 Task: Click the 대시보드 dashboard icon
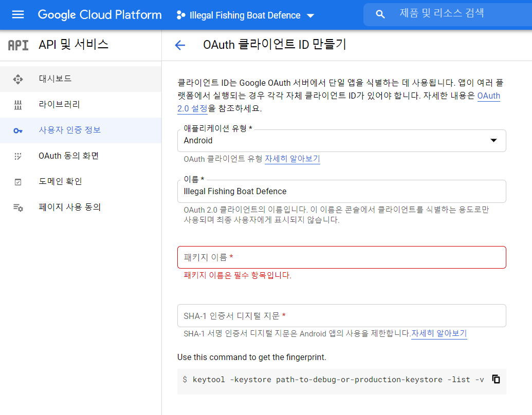(18, 79)
